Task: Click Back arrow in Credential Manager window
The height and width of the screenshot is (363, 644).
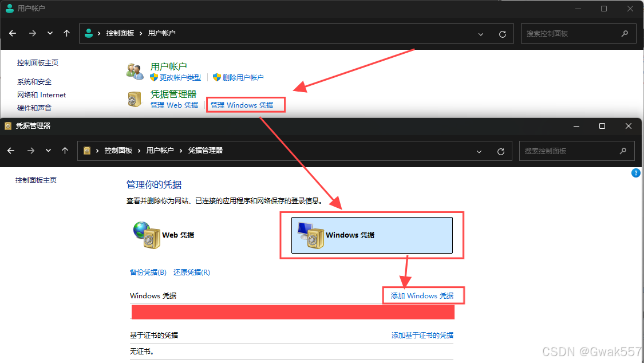Action: click(11, 151)
